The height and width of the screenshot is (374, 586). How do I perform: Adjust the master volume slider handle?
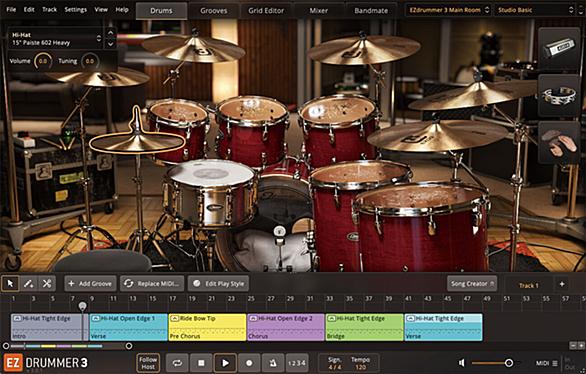pyautogui.click(x=509, y=363)
